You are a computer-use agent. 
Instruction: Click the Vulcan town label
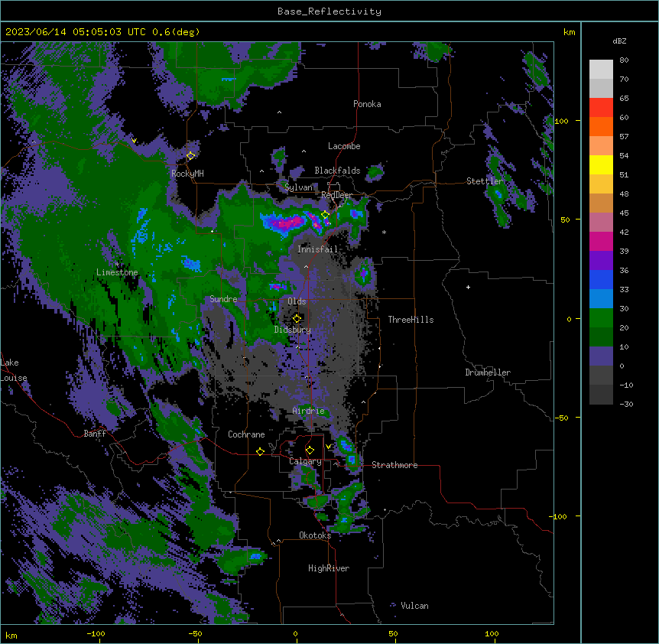coord(415,606)
